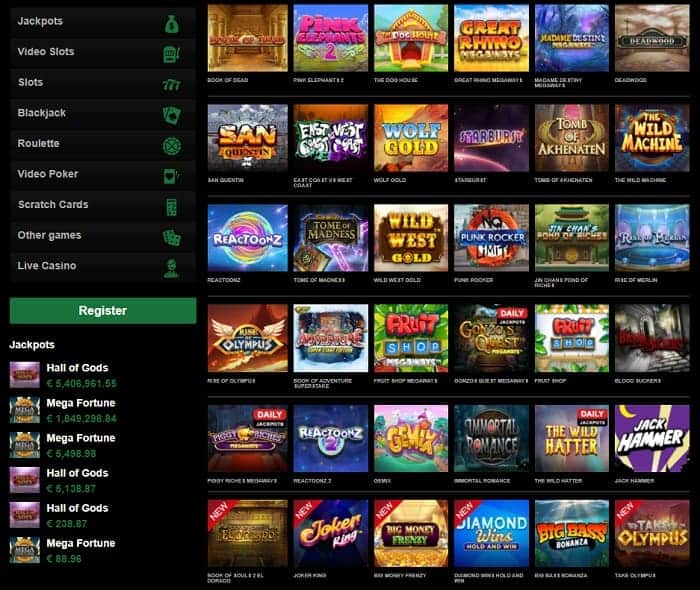Click the Roulette wheel icon

pos(172,145)
